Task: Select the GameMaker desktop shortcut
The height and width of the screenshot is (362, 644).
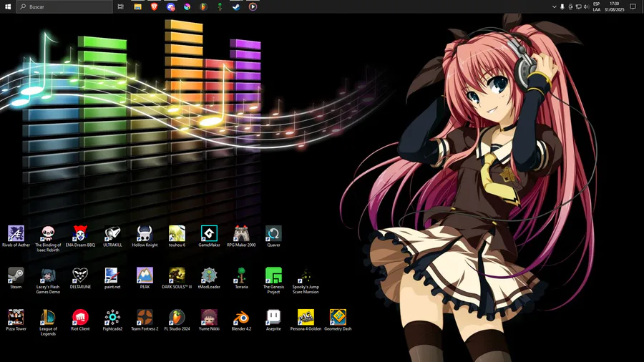Action: 209,233
